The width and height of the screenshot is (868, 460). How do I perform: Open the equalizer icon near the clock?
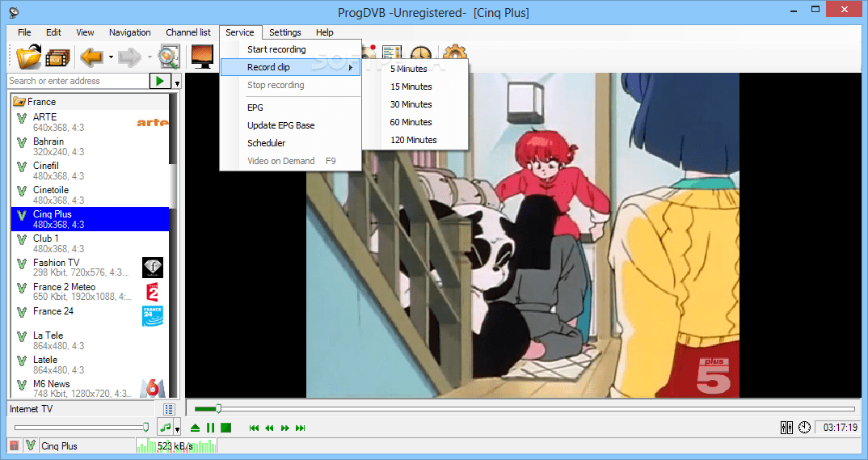click(x=786, y=428)
